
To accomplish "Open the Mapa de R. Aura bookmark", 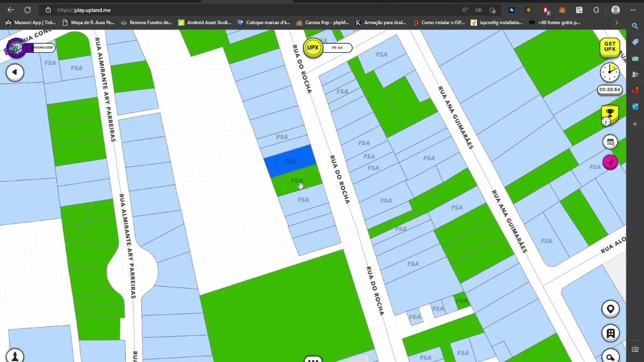I will tap(88, 22).
